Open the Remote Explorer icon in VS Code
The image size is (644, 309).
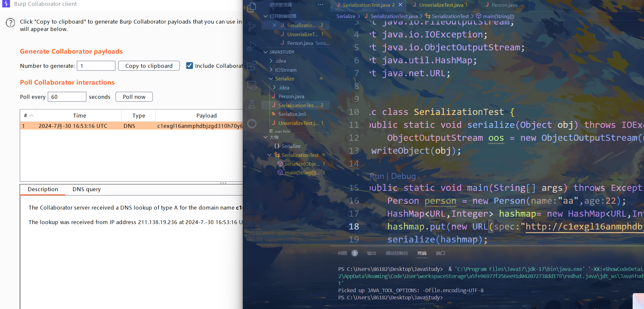coord(252,85)
